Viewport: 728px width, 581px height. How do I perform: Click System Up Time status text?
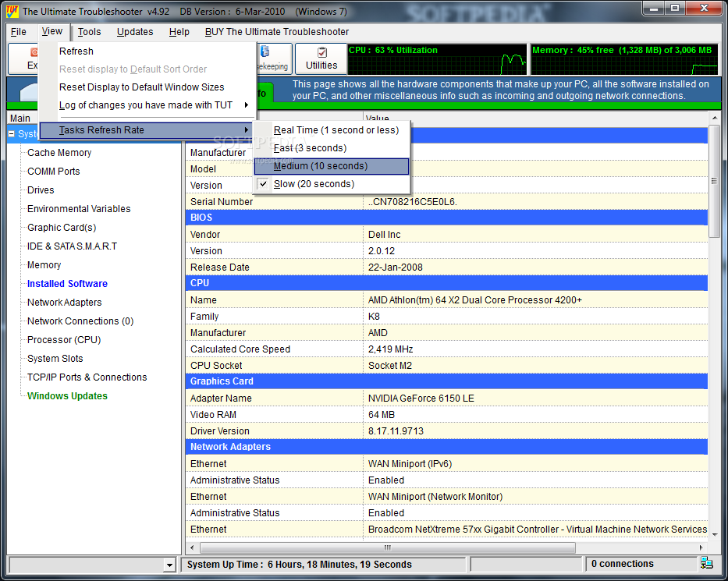click(300, 565)
